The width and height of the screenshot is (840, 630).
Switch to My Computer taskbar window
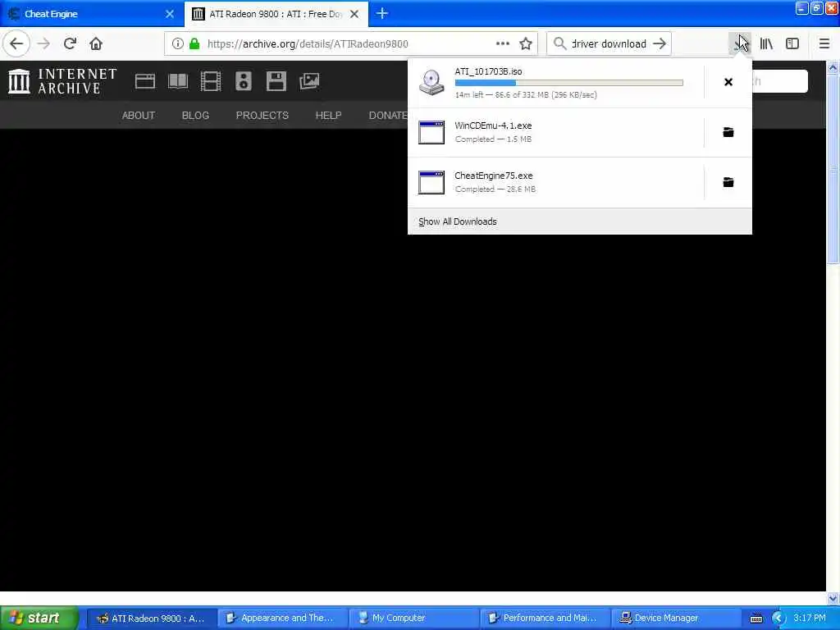[414, 619]
